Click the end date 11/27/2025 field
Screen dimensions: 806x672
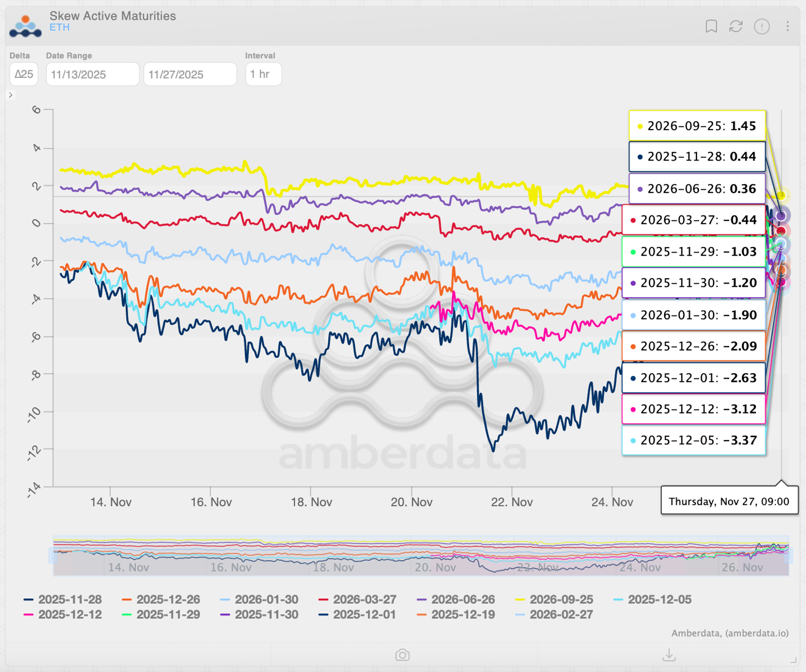[190, 74]
